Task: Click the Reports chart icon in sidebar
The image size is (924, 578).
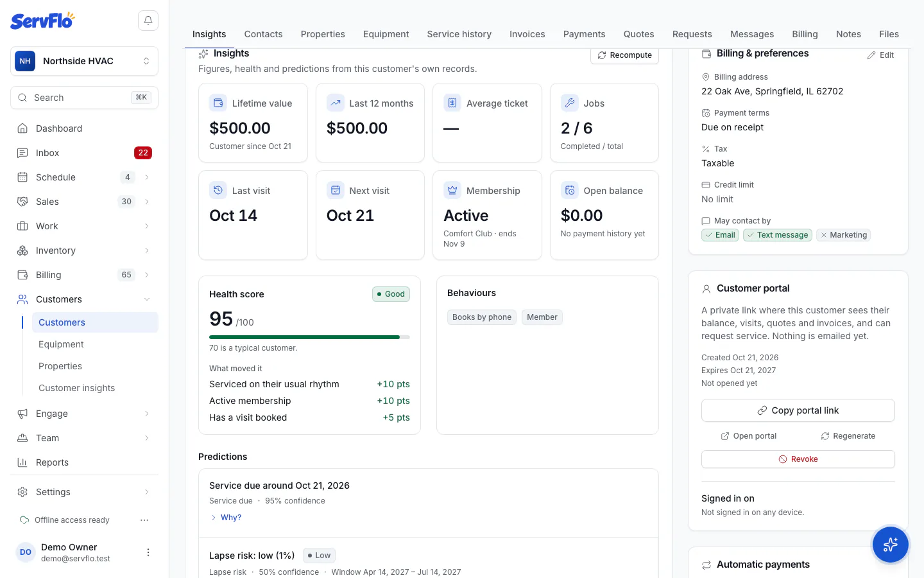Action: click(x=22, y=462)
